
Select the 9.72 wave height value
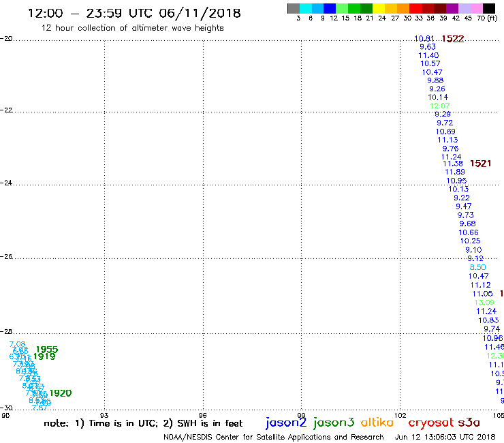tap(445, 123)
